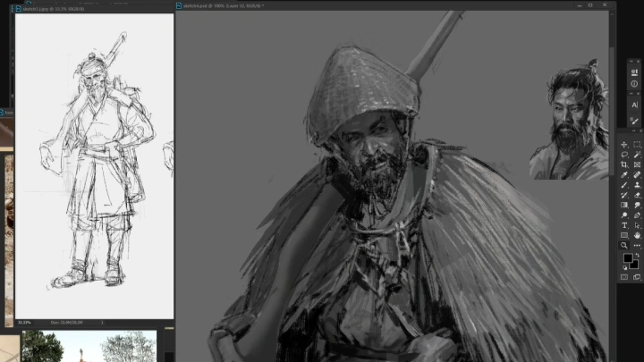Expand the top collapsed panel group arrows
644x362 pixels.
(631, 61)
